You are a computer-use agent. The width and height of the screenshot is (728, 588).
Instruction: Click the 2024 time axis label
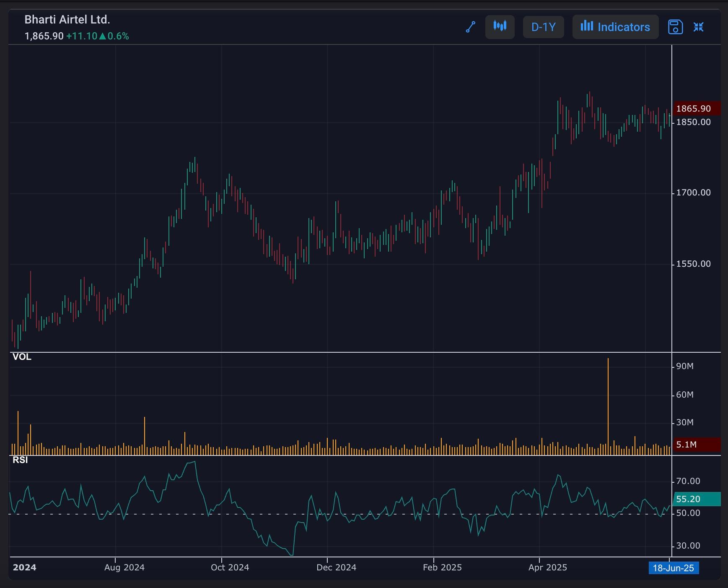[x=24, y=567]
